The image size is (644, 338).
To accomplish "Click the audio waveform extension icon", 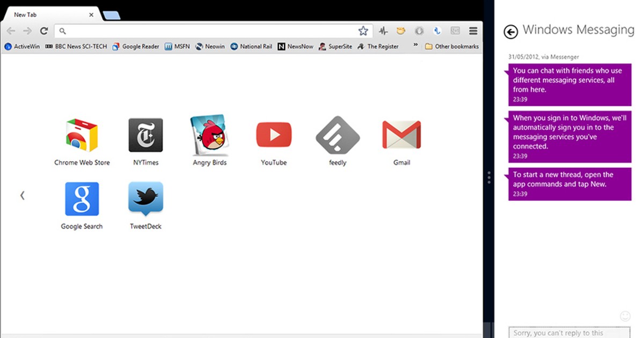I will pyautogui.click(x=383, y=31).
